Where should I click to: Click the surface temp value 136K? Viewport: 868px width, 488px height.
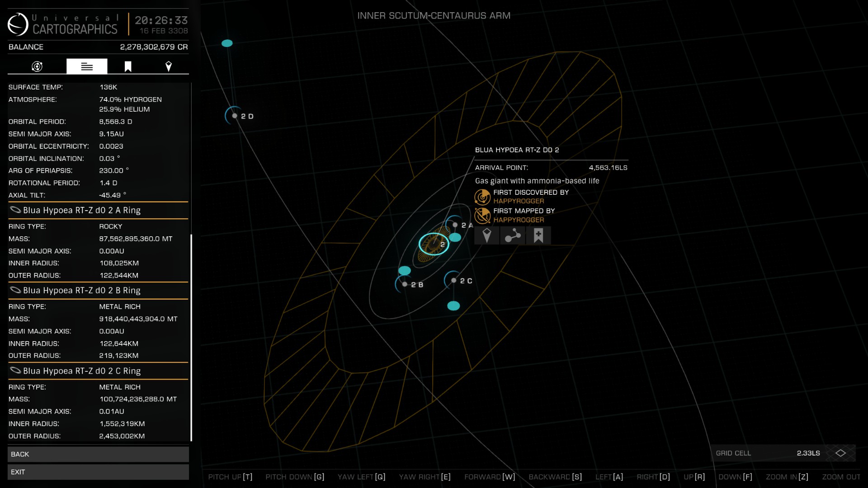click(x=108, y=87)
